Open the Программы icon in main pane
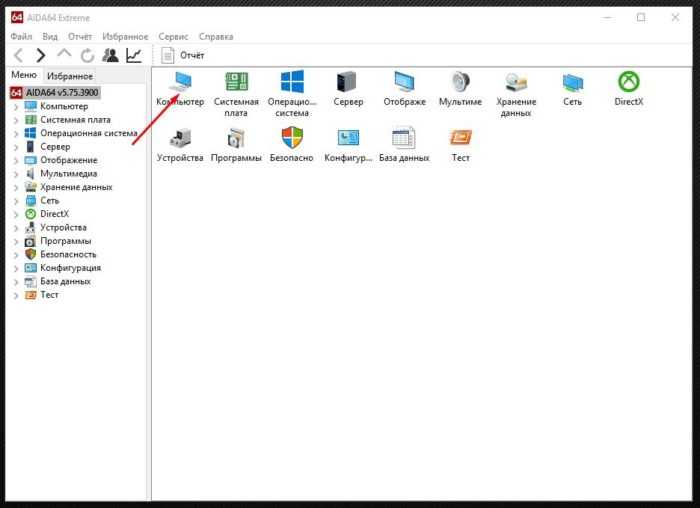This screenshot has height=508, width=700. pos(236,138)
